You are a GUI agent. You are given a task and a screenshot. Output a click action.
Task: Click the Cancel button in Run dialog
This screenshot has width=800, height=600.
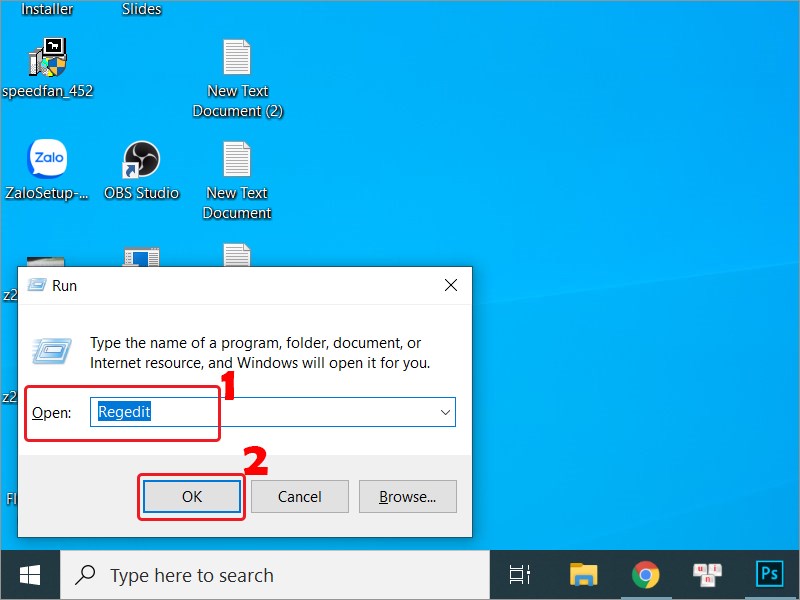(299, 496)
